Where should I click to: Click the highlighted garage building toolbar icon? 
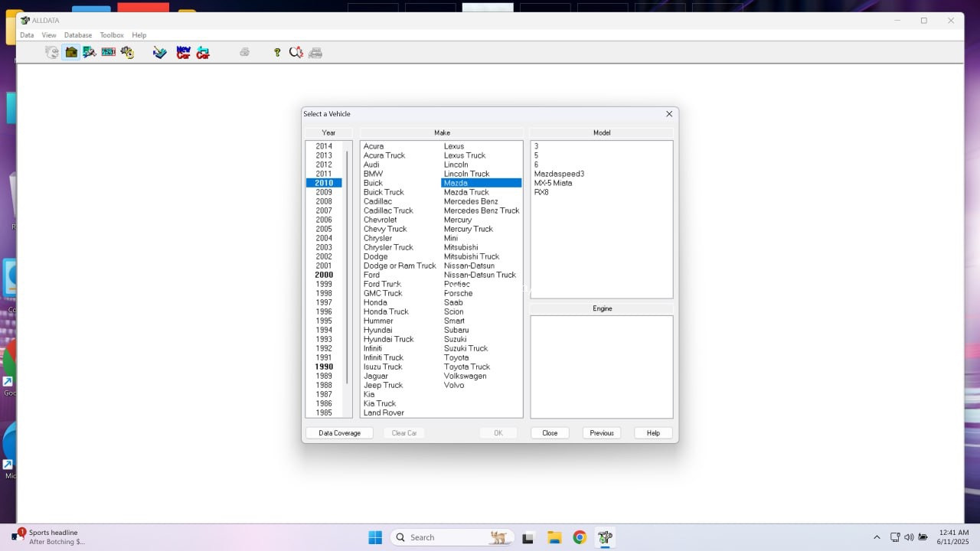[71, 52]
